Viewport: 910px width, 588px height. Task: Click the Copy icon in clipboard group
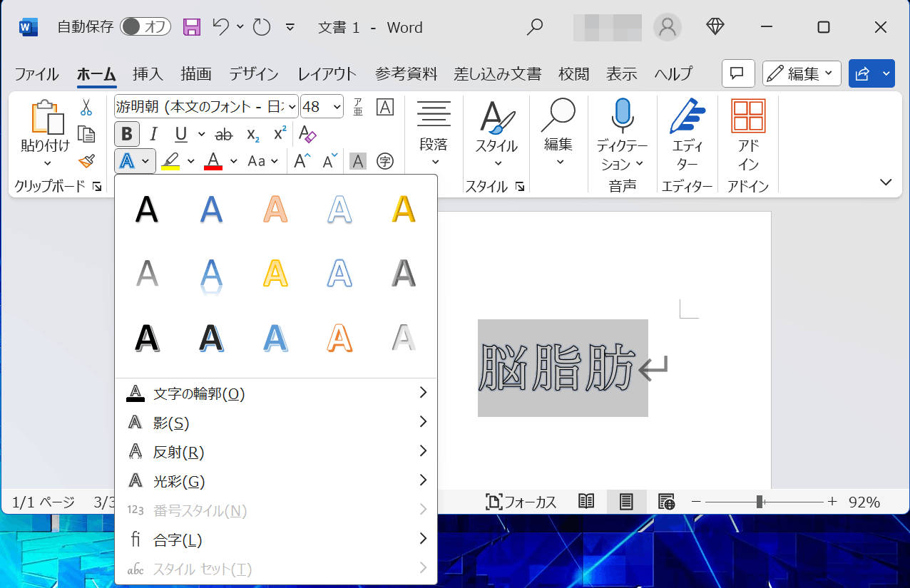click(x=86, y=134)
